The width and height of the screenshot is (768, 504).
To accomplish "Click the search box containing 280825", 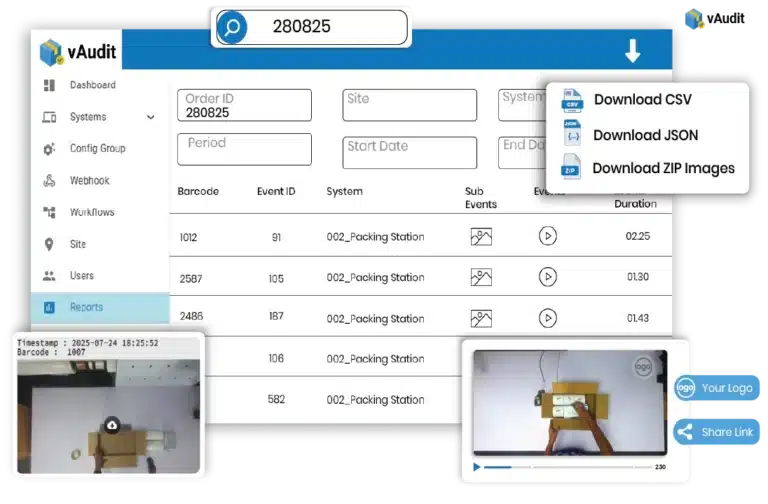I will [312, 27].
